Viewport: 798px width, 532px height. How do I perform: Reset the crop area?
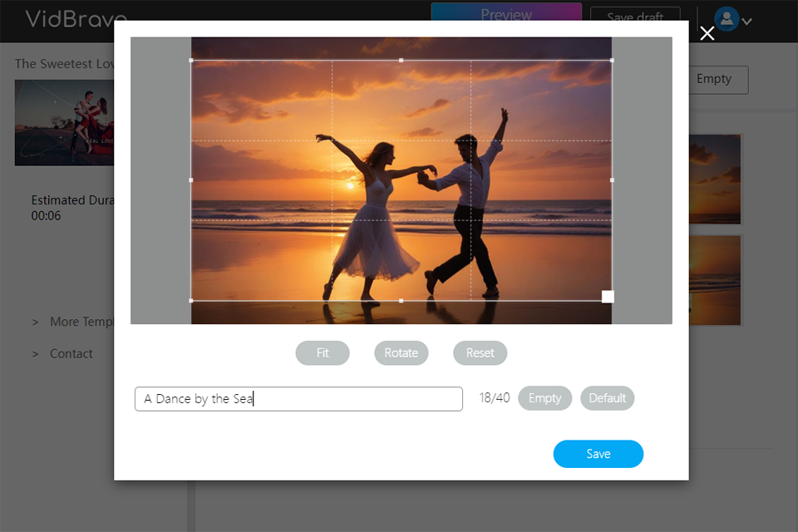[x=480, y=352]
